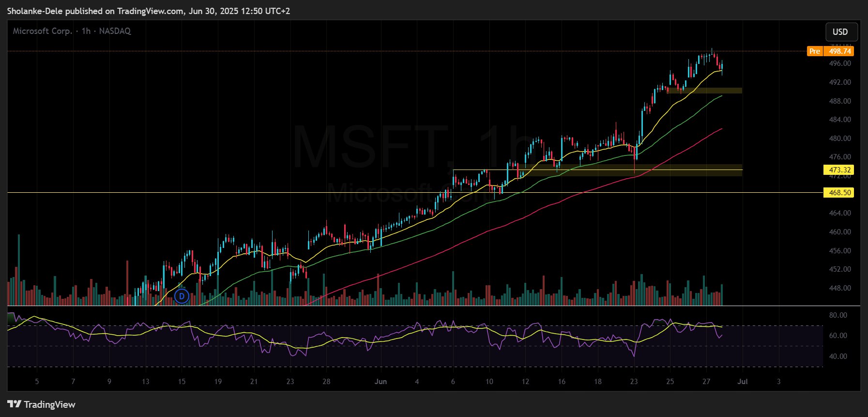The height and width of the screenshot is (417, 868).
Task: Click the blue dividend D marker
Action: 182,296
